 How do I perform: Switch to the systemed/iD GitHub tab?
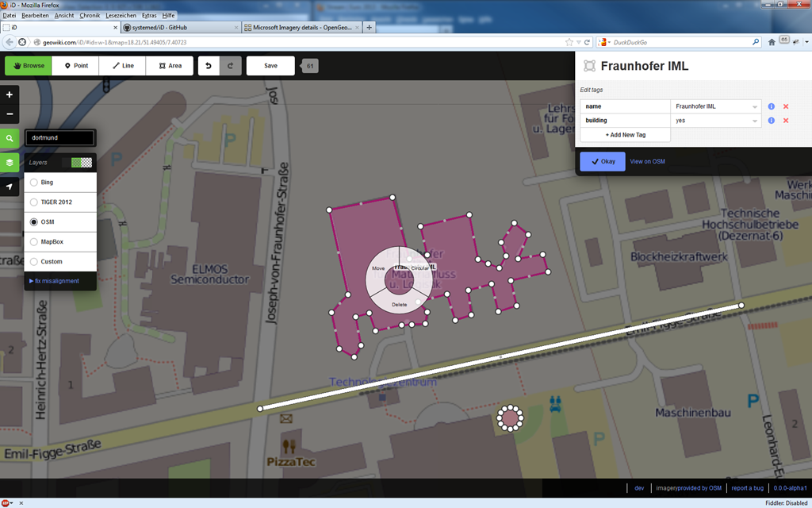[x=181, y=28]
